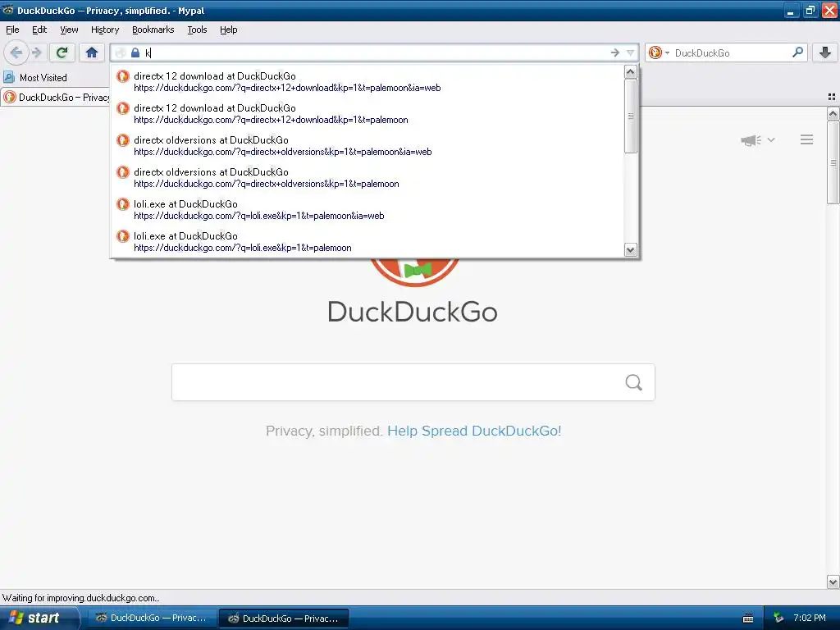Follow the Help Spread DuckDuckGo! link
Image resolution: width=840 pixels, height=630 pixels.
474,431
